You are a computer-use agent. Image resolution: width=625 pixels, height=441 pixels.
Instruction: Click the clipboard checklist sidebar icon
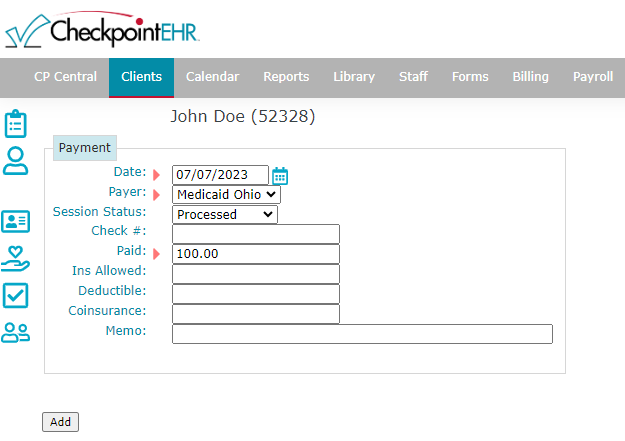16,123
